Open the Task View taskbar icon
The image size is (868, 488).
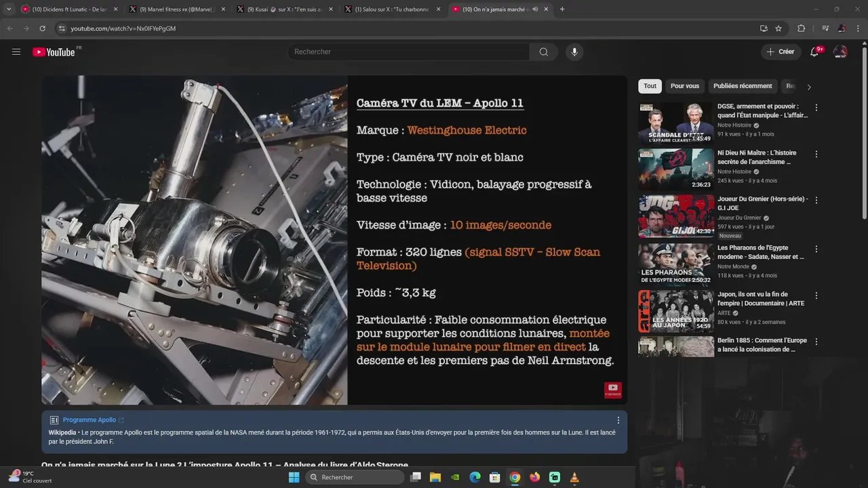tap(416, 477)
